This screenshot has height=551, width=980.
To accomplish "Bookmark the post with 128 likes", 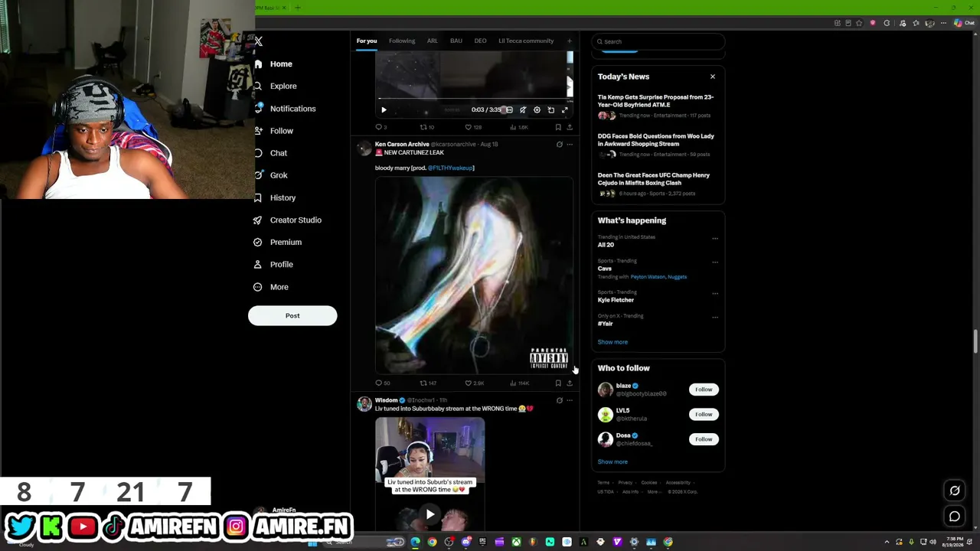I will [558, 127].
